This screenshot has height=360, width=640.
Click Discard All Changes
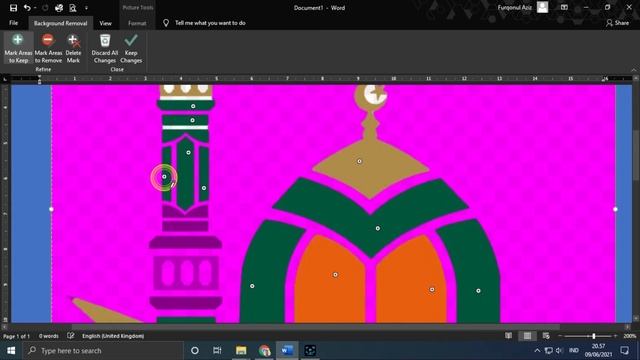pyautogui.click(x=105, y=48)
